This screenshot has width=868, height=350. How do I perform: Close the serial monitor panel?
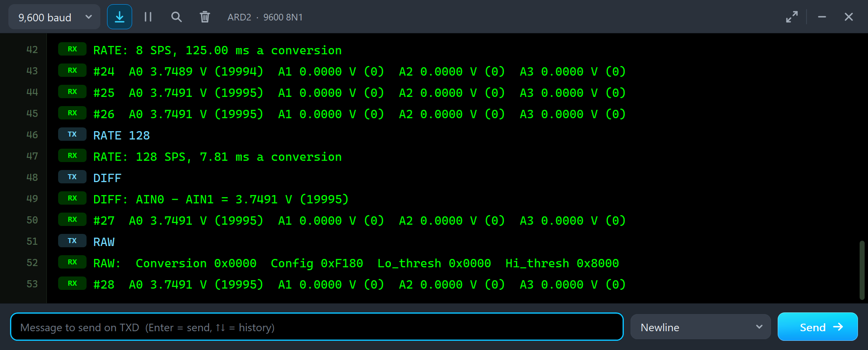pos(849,17)
